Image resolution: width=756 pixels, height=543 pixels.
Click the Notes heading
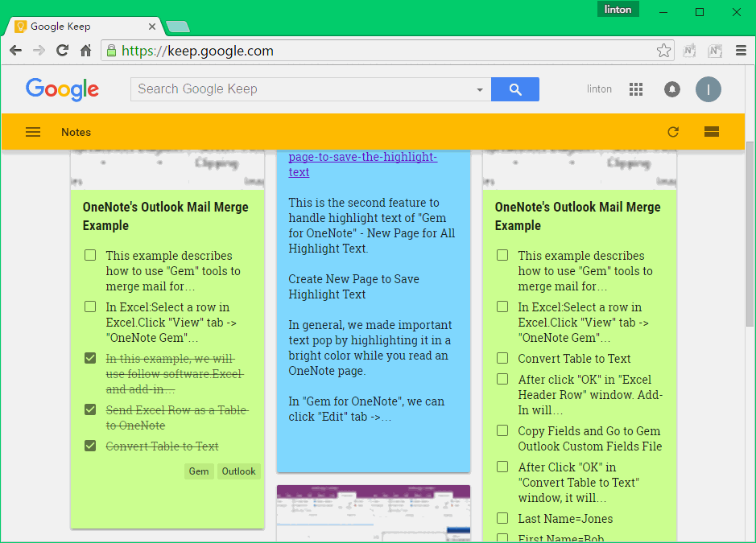click(76, 132)
